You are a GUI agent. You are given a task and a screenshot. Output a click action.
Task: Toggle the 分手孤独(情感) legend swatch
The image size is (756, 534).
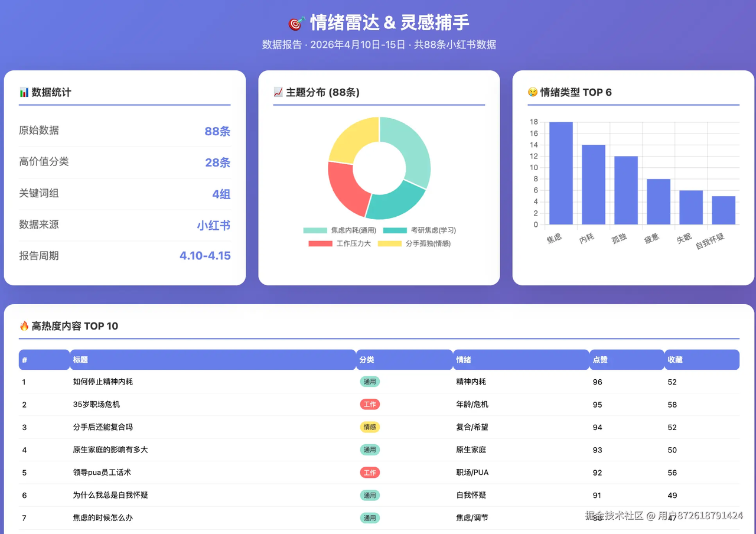pos(390,243)
